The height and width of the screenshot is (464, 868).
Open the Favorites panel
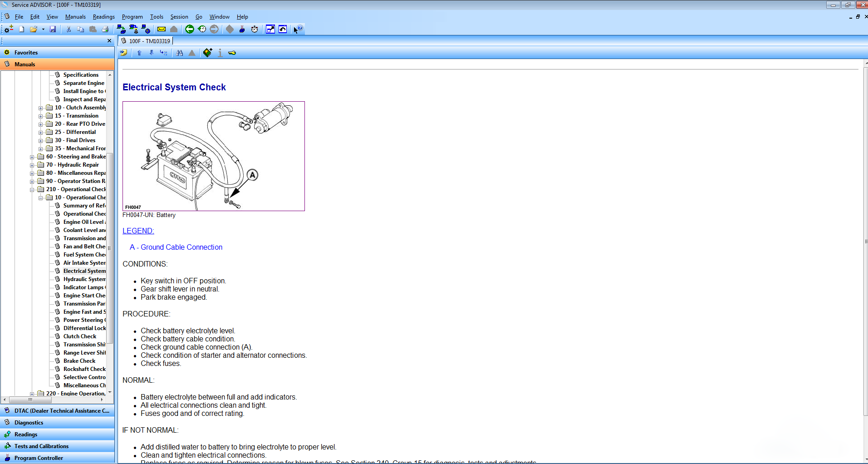tap(57, 53)
